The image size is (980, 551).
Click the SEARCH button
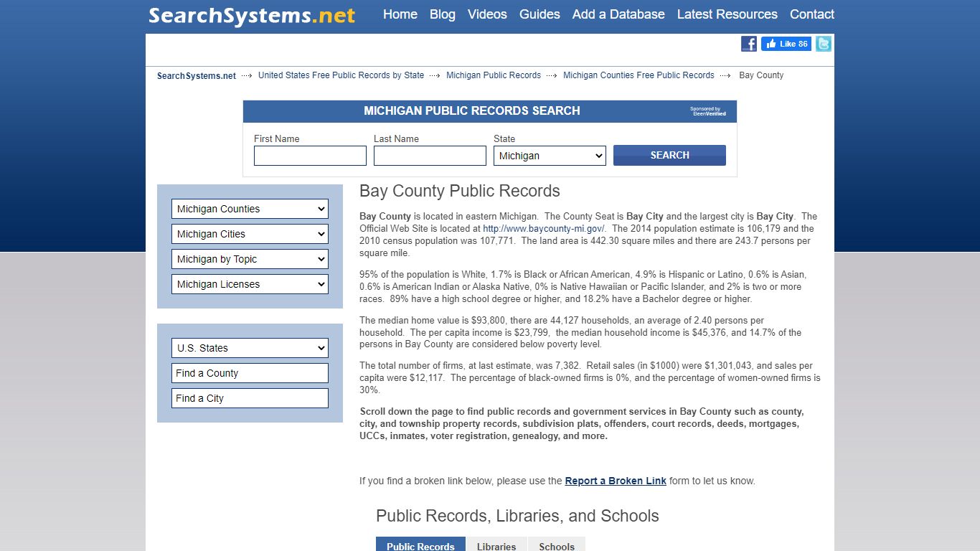pos(669,155)
